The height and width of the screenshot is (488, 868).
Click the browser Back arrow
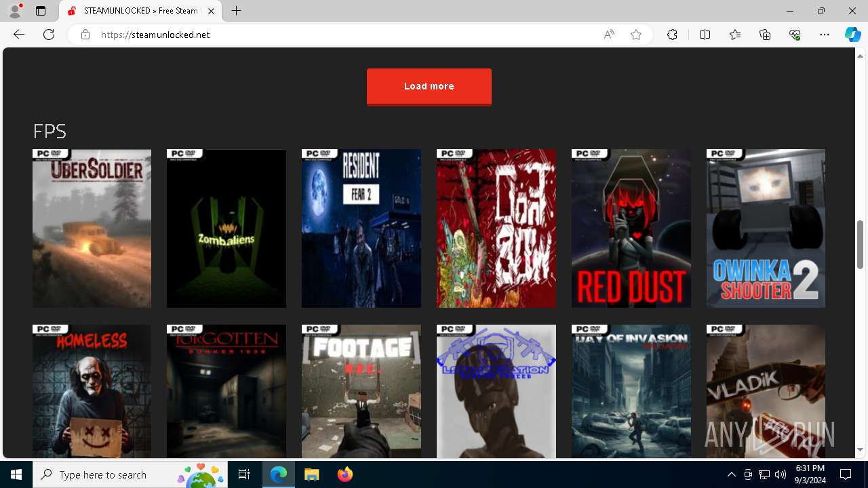(19, 35)
